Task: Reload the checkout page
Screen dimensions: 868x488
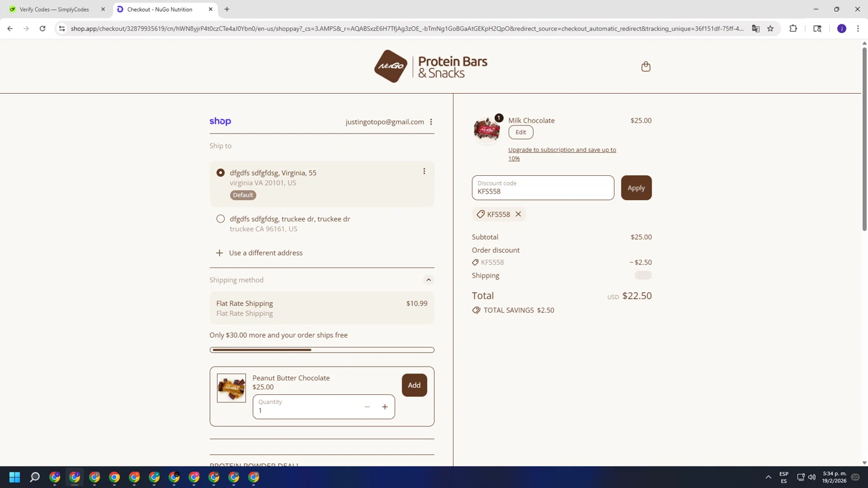Action: tap(42, 28)
